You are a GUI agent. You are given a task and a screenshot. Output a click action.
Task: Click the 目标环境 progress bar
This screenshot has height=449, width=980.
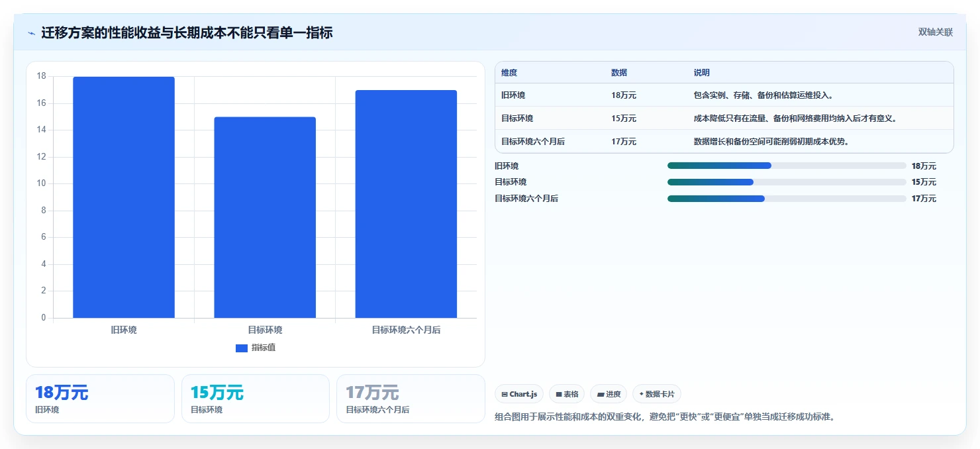click(787, 182)
